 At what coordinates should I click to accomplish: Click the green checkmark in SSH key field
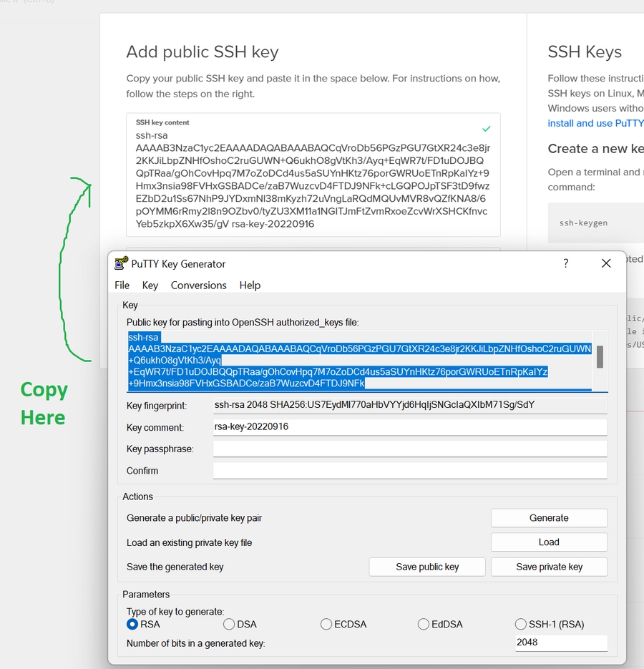coord(487,129)
